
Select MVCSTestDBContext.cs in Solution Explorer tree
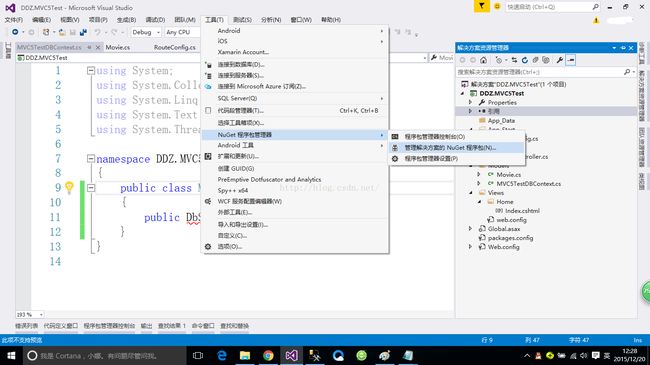click(x=529, y=183)
